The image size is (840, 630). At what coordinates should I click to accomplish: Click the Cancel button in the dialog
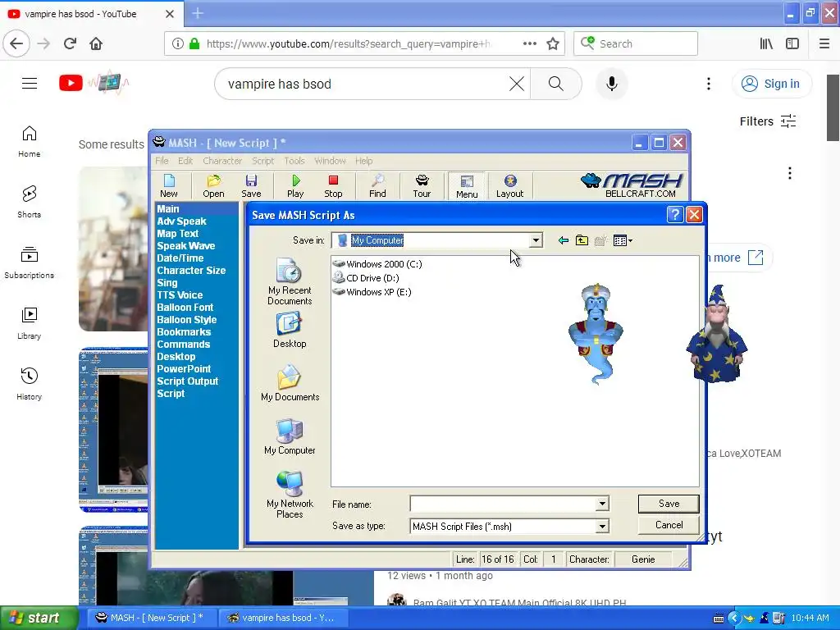coord(669,525)
